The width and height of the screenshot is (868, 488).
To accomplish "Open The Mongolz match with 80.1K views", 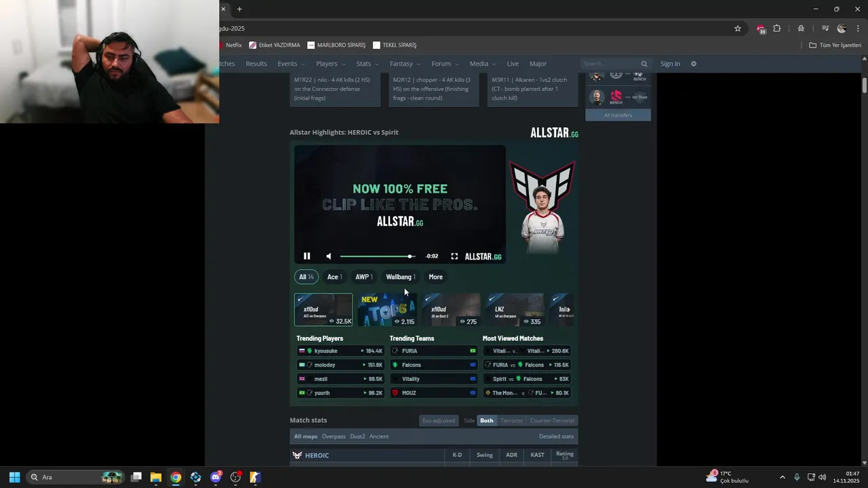I will (x=527, y=392).
